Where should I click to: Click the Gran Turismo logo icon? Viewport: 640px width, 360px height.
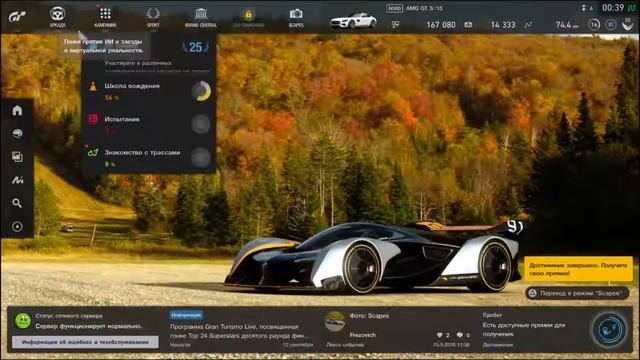[17, 16]
